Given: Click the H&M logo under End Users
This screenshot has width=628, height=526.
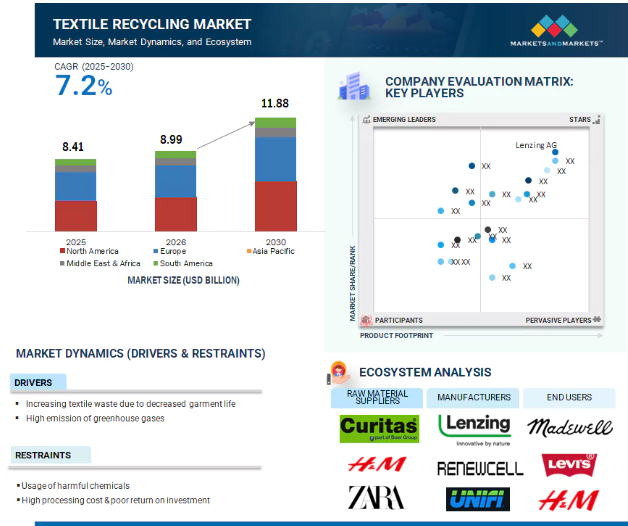Looking at the screenshot, I should click(569, 500).
